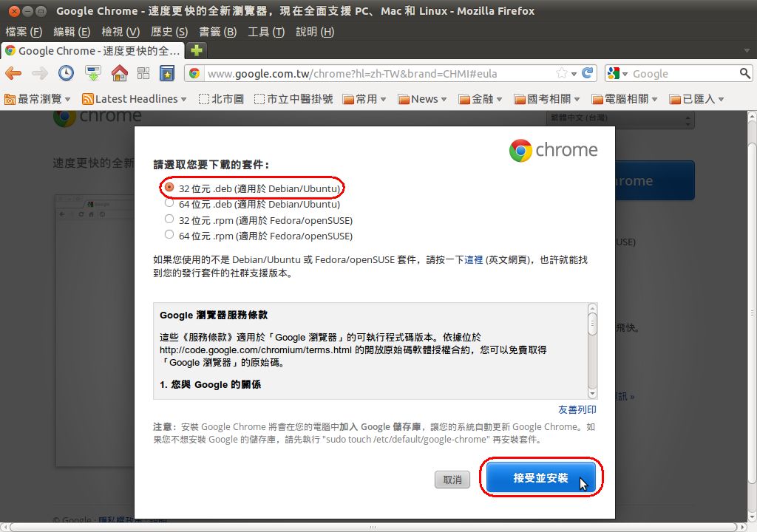Select 32位元 .deb Debian/Ubuntu radio option
This screenshot has height=532, width=757.
(x=169, y=187)
